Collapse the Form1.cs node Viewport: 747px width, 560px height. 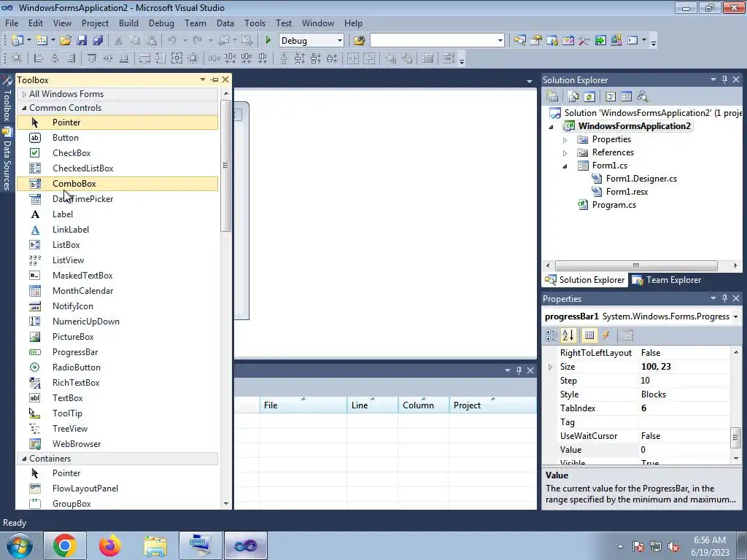click(565, 166)
